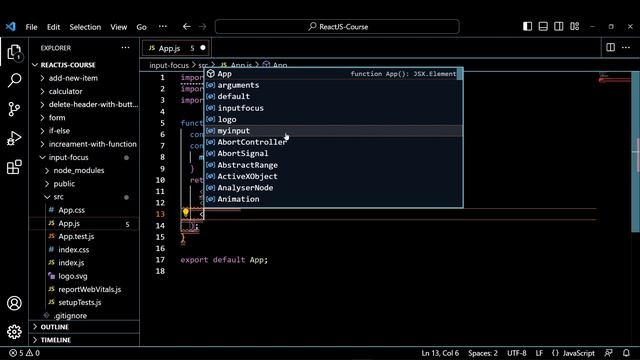Click the lightbulb code action on line 13
The image size is (640, 360).
point(186,212)
